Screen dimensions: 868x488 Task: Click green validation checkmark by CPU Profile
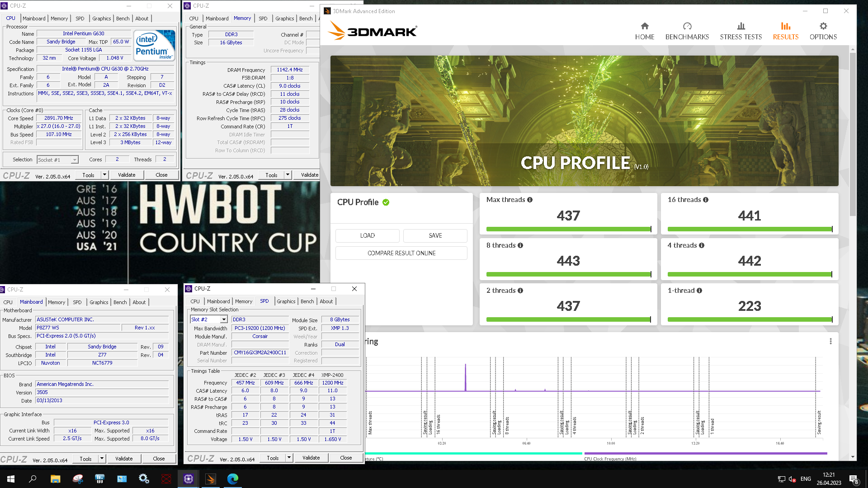386,202
